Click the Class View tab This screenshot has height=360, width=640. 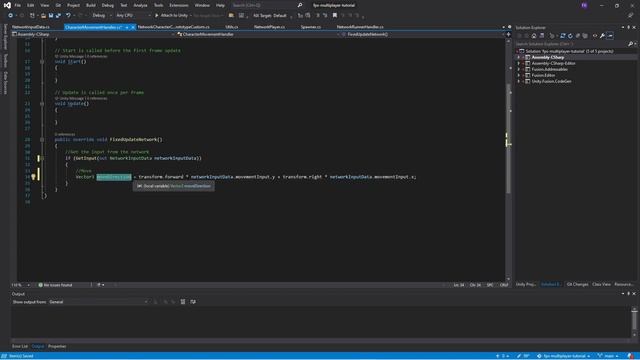(x=601, y=284)
